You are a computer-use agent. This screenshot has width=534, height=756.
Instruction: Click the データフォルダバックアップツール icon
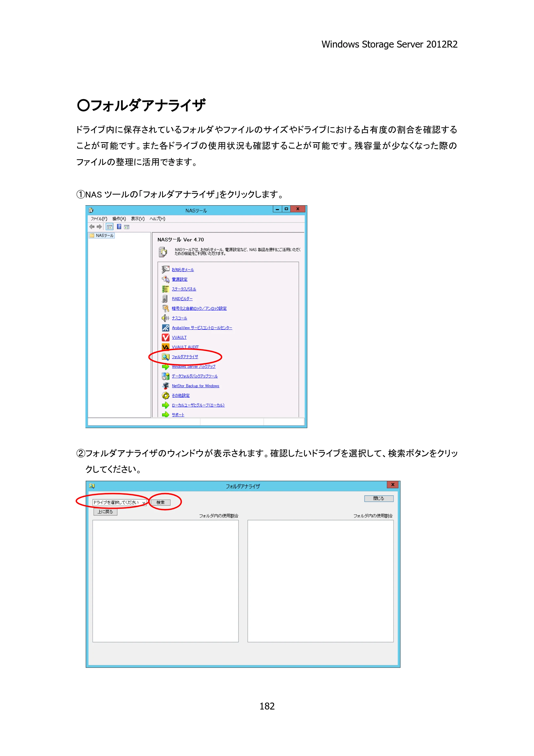(166, 376)
